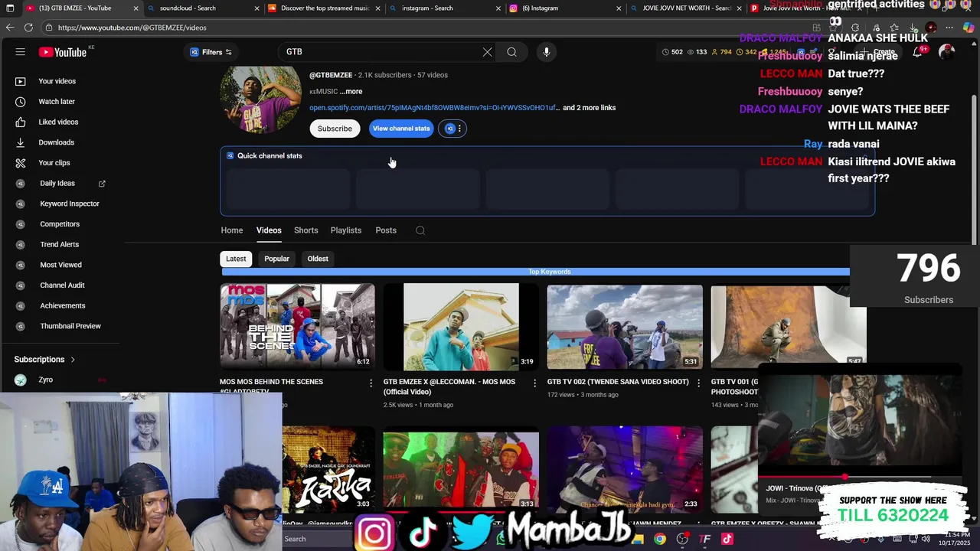
Task: Open GTB EMZEE X @LECCOMAN - MOS MOS title
Action: pyautogui.click(x=448, y=386)
